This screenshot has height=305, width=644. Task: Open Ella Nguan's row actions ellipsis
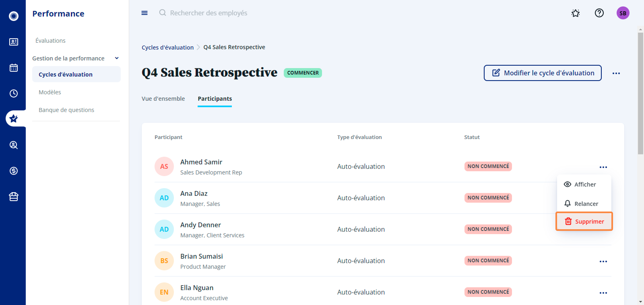click(603, 293)
